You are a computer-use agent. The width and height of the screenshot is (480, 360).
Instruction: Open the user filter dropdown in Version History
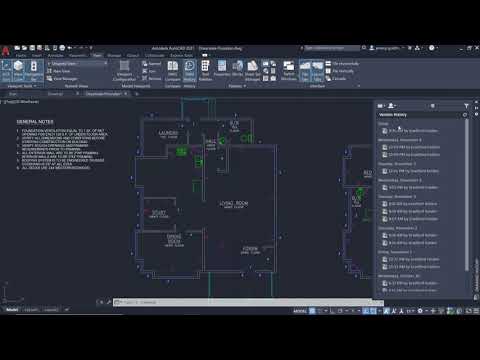tap(392, 106)
